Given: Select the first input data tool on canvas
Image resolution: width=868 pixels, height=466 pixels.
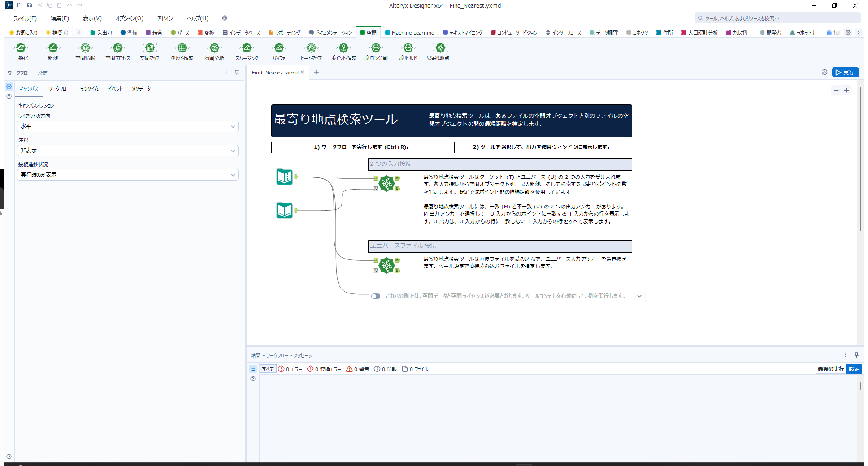Looking at the screenshot, I should click(x=285, y=177).
